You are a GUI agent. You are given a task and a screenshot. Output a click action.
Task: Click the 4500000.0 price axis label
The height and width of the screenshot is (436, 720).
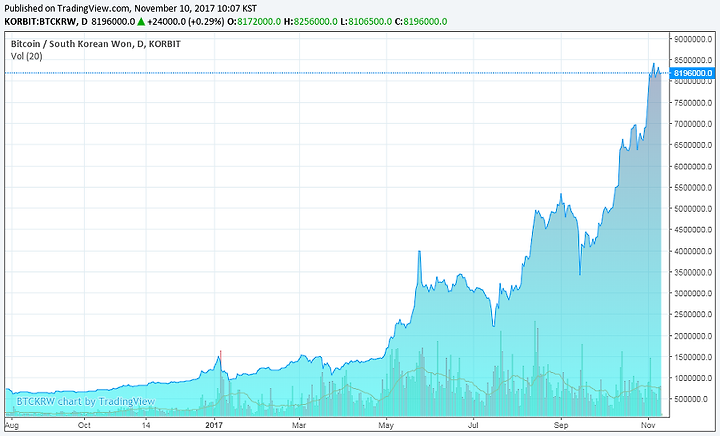point(693,230)
